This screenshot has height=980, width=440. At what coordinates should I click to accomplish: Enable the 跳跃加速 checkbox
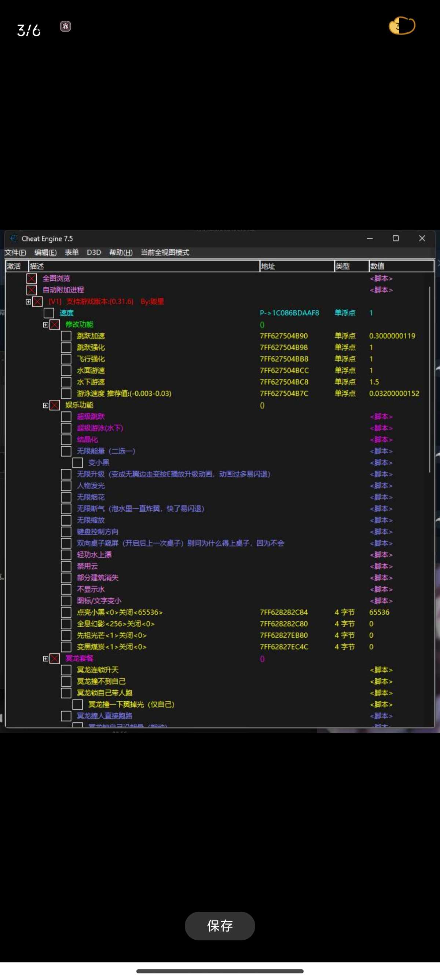[66, 336]
